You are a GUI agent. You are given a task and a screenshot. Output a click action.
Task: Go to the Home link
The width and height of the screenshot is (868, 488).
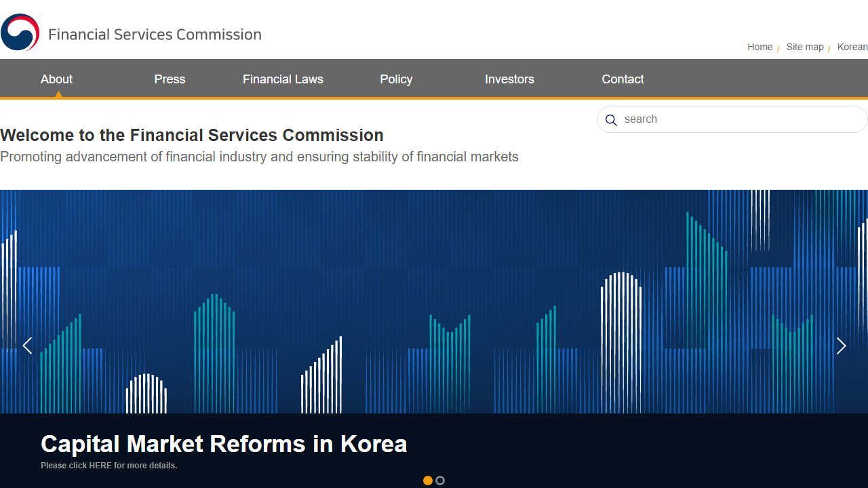759,47
